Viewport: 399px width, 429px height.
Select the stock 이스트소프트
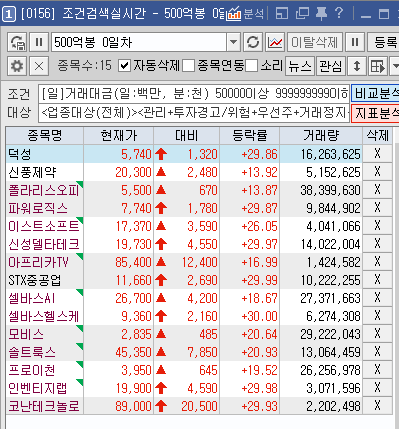(x=44, y=226)
